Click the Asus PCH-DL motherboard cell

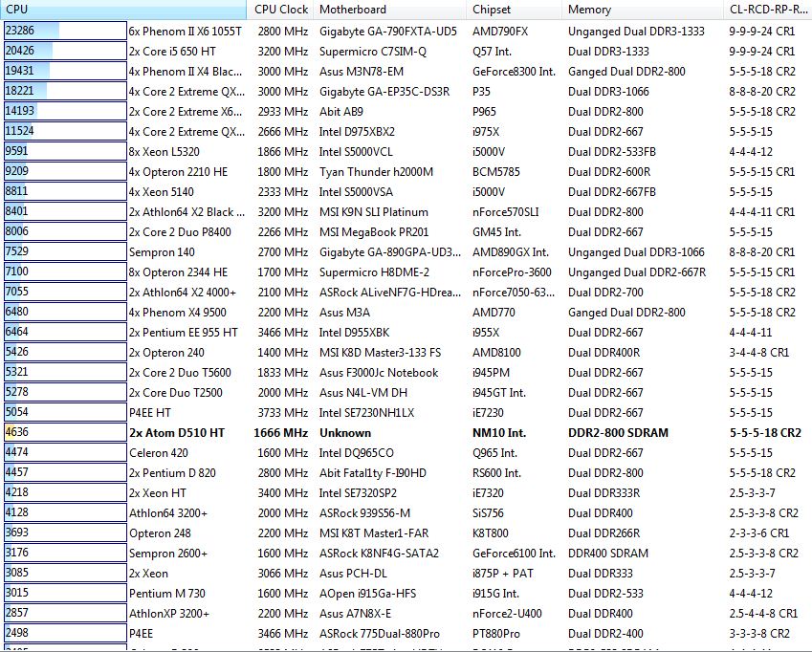point(353,574)
